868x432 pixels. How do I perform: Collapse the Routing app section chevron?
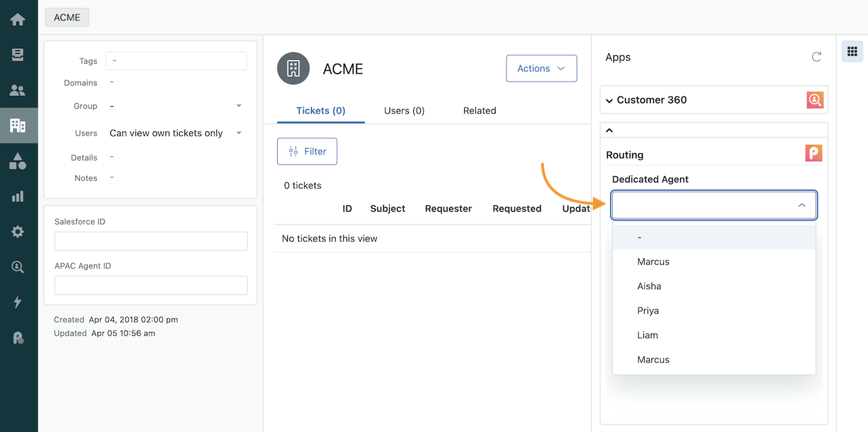(609, 130)
